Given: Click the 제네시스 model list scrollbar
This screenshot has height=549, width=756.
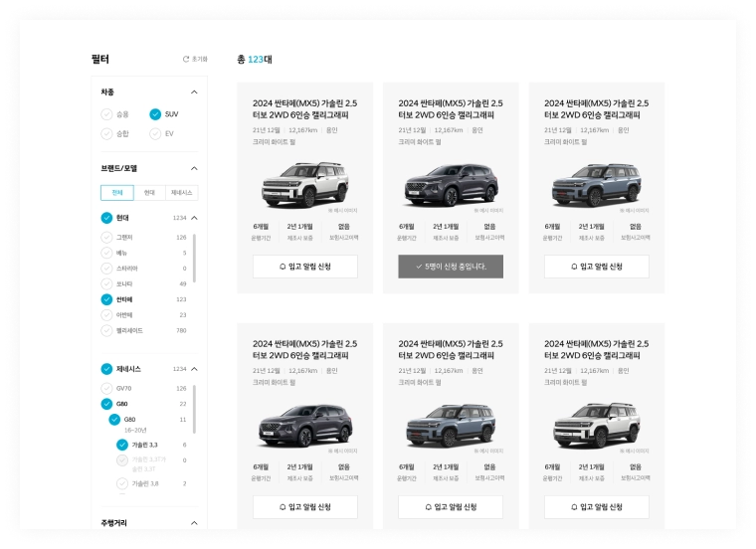Looking at the screenshot, I should click(x=194, y=409).
